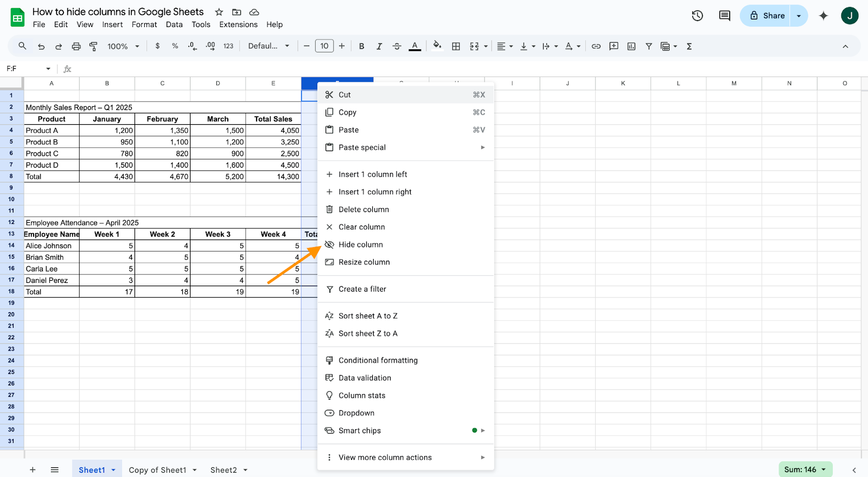The height and width of the screenshot is (477, 868).
Task: Select Delete column from context menu
Action: click(363, 209)
